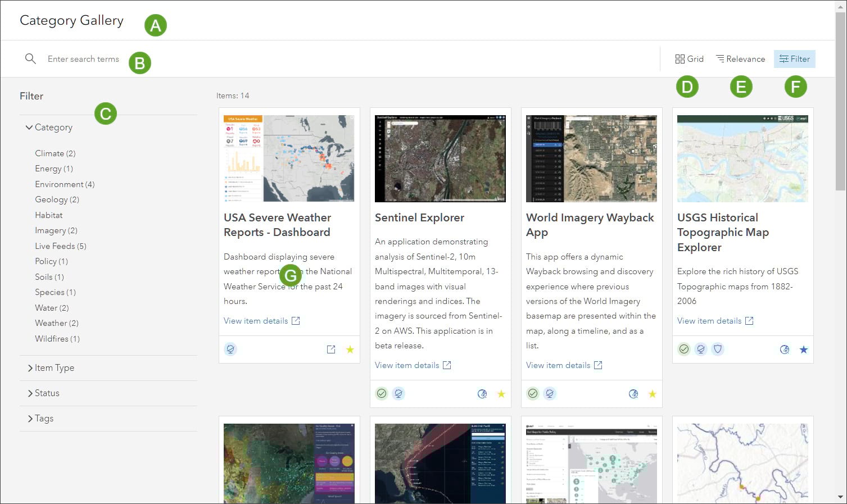Image resolution: width=847 pixels, height=504 pixels.
Task: Click the USGS Historical Topographic Map Explorer title
Action: pos(723,232)
